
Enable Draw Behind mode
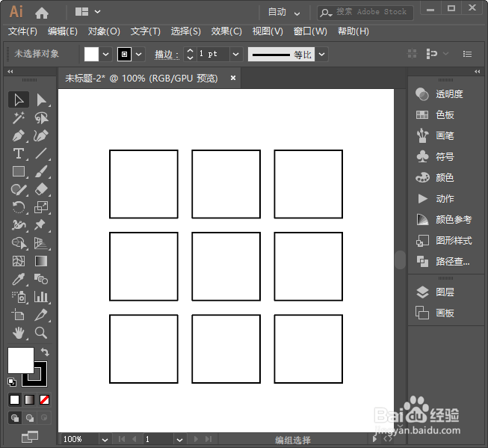coord(30,418)
